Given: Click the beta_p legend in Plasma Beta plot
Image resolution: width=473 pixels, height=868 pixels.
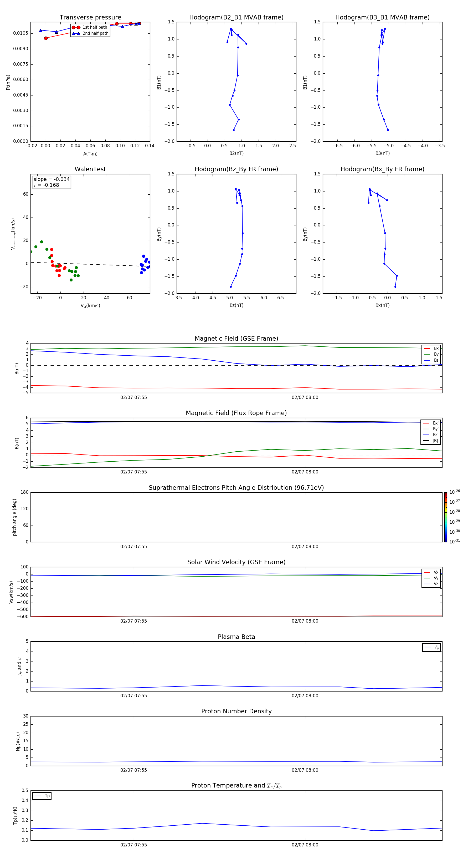Looking at the screenshot, I should [x=431, y=647].
